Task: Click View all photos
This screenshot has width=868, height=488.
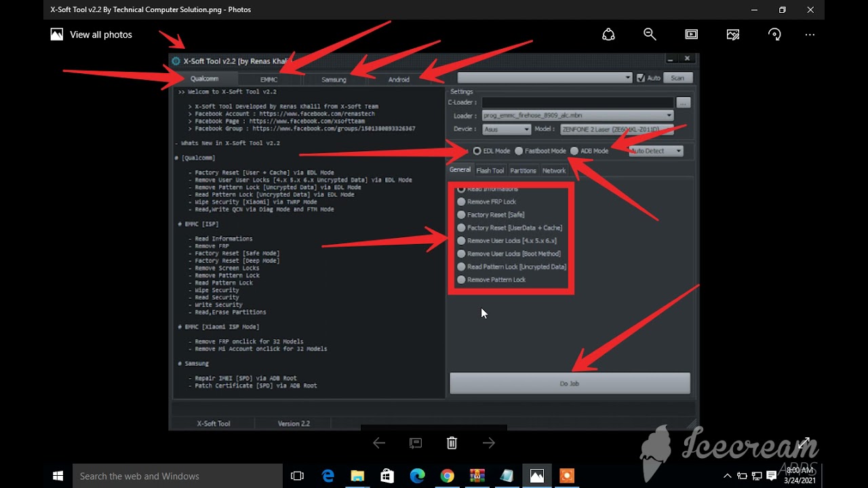Action: coord(92,35)
